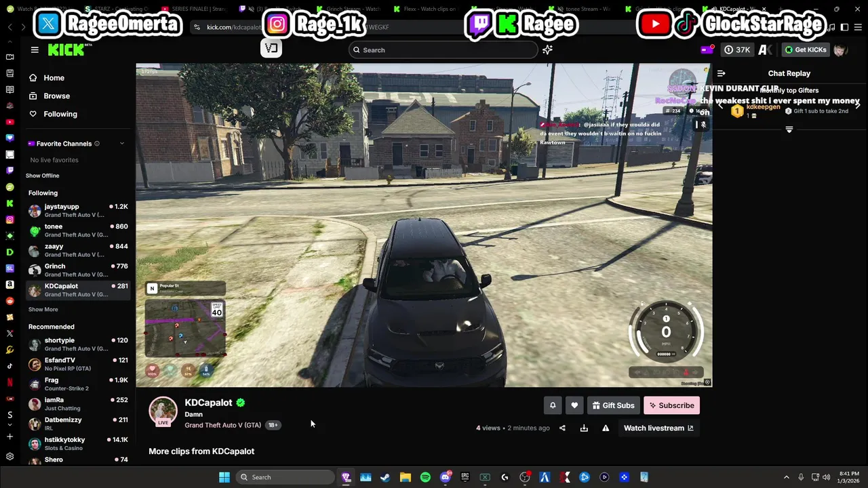
Task: Open the Favorite Channels info icon
Action: click(97, 144)
